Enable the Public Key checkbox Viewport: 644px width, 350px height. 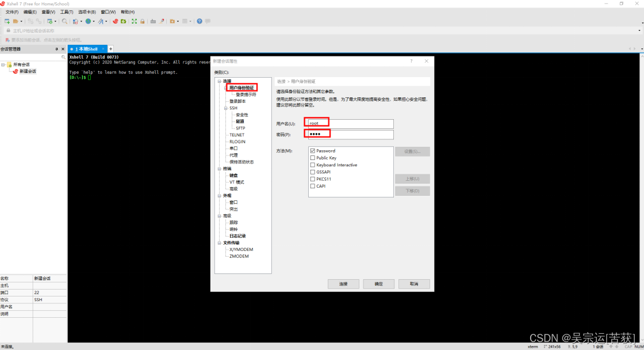(x=313, y=158)
